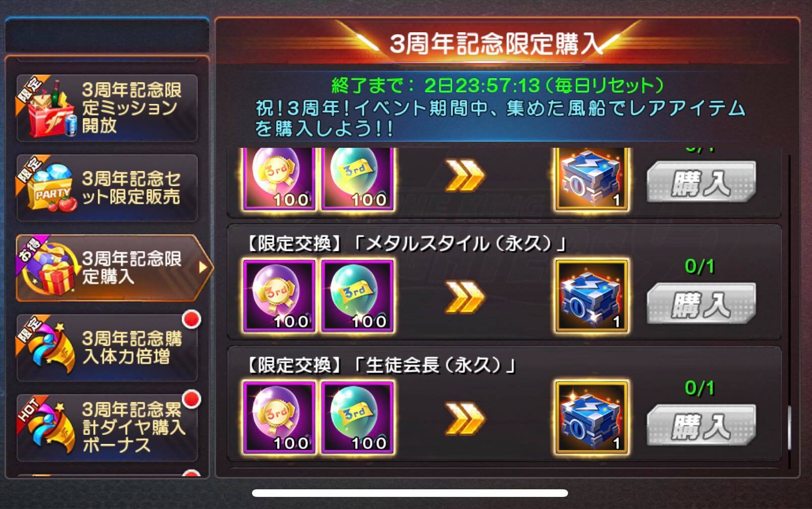
Task: Click the 購入 button for メタルスタイル(永久)
Action: (x=701, y=304)
